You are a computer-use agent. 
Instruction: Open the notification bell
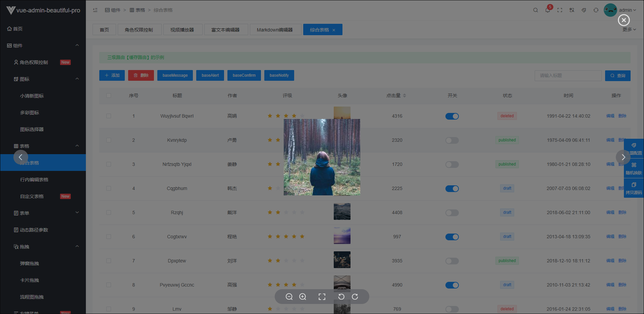click(x=548, y=10)
